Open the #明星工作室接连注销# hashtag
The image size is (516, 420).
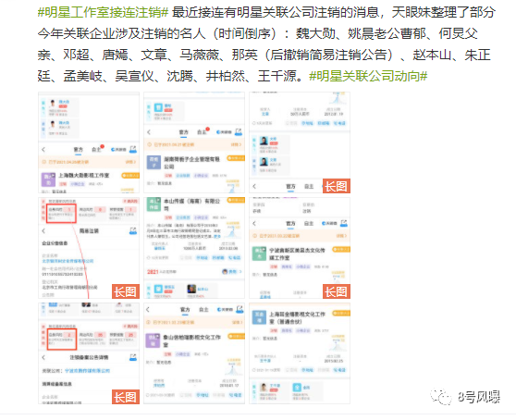(103, 13)
